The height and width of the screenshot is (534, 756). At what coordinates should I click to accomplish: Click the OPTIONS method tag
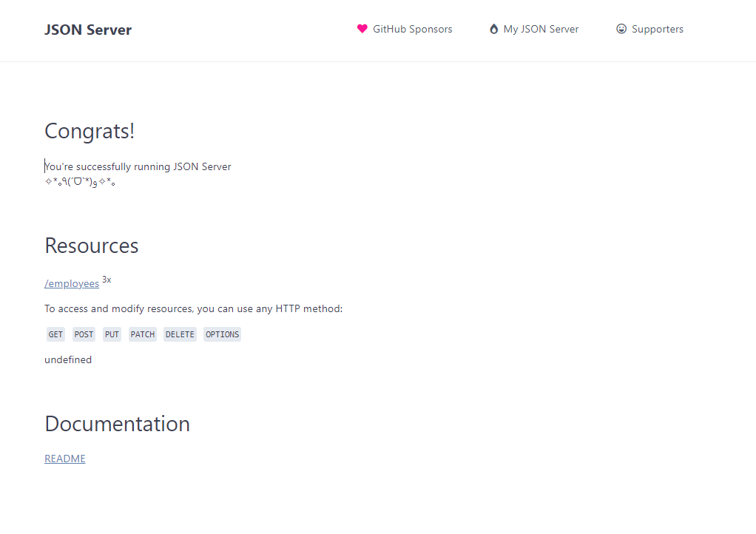tap(222, 334)
